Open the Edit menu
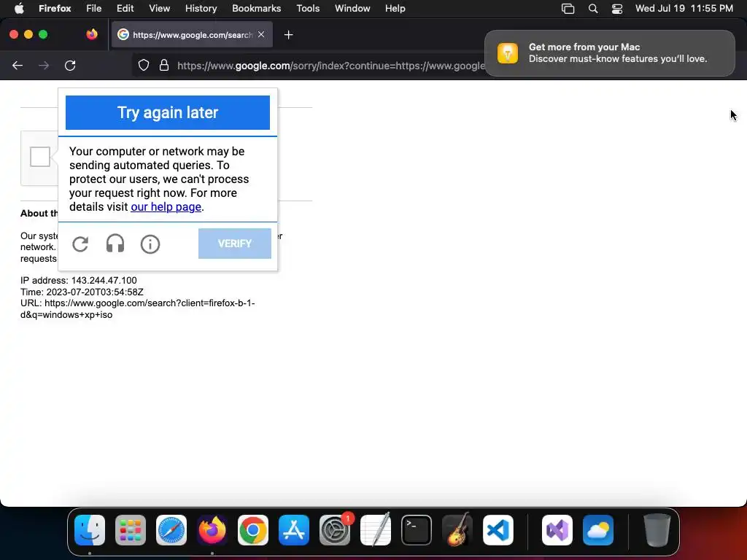Viewport: 747px width, 560px height. [x=125, y=8]
